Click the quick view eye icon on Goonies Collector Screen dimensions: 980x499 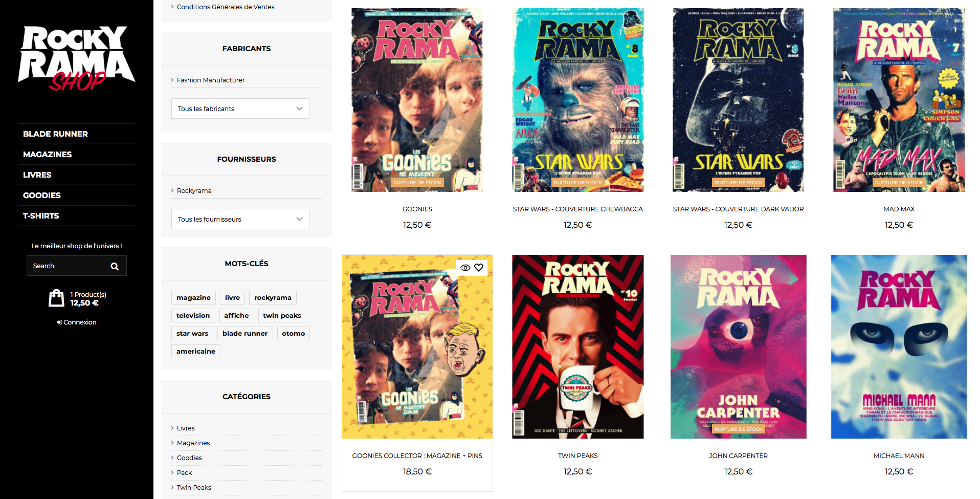(x=465, y=268)
